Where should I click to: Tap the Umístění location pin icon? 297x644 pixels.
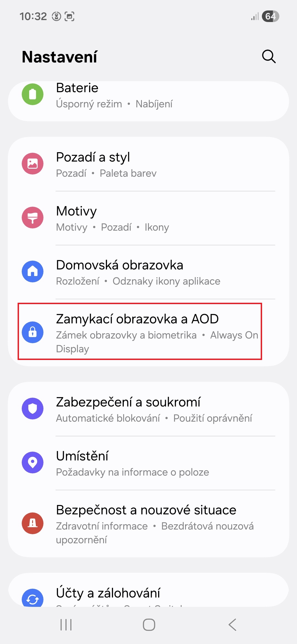click(33, 463)
